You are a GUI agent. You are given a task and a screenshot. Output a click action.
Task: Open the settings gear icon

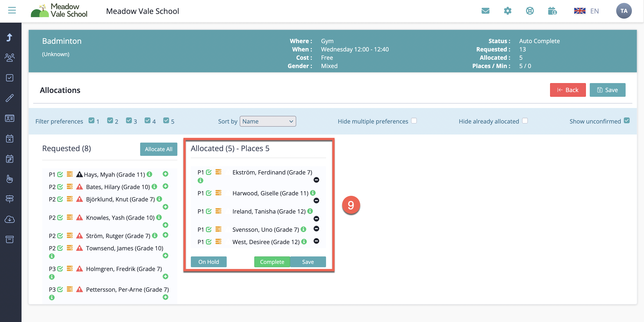coord(507,11)
